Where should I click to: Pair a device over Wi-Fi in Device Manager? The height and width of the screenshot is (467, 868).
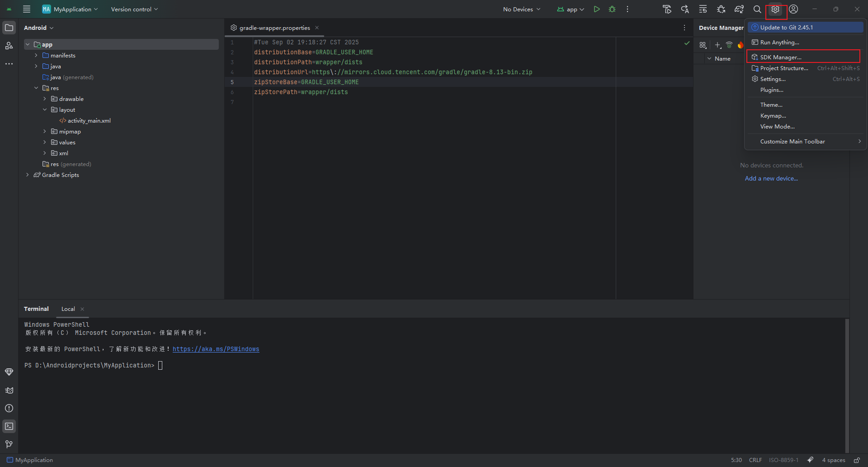point(729,45)
